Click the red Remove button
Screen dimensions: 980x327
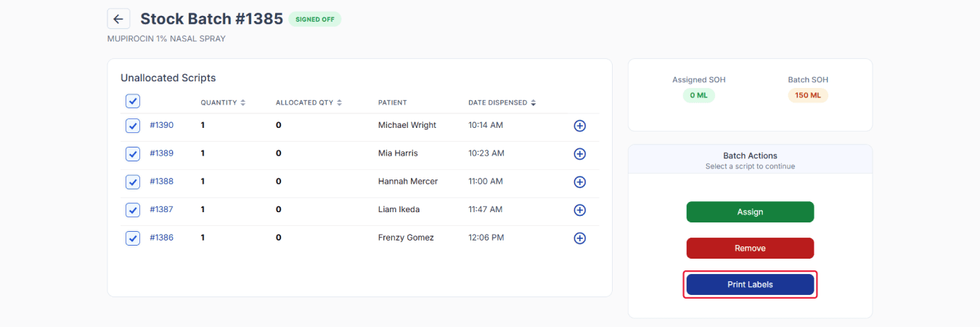click(750, 248)
